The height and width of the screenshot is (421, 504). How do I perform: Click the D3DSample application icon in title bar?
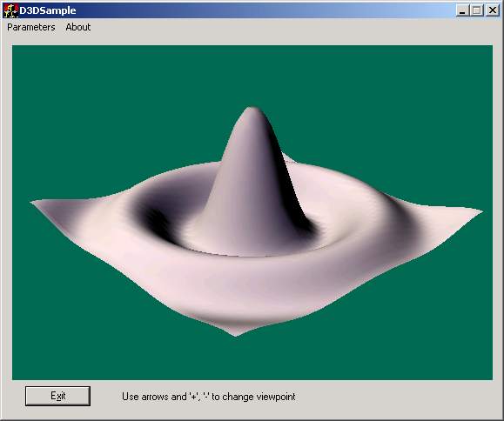[10, 10]
